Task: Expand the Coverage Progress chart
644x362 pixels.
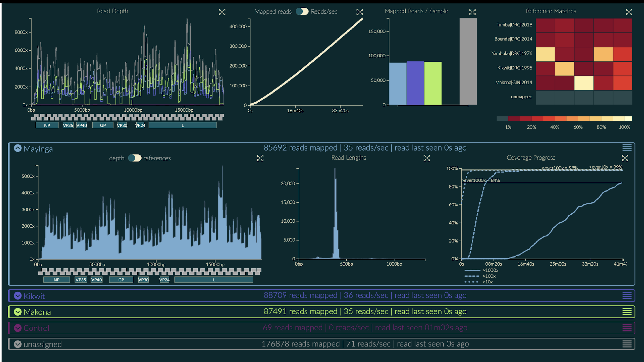Action: 625,158
